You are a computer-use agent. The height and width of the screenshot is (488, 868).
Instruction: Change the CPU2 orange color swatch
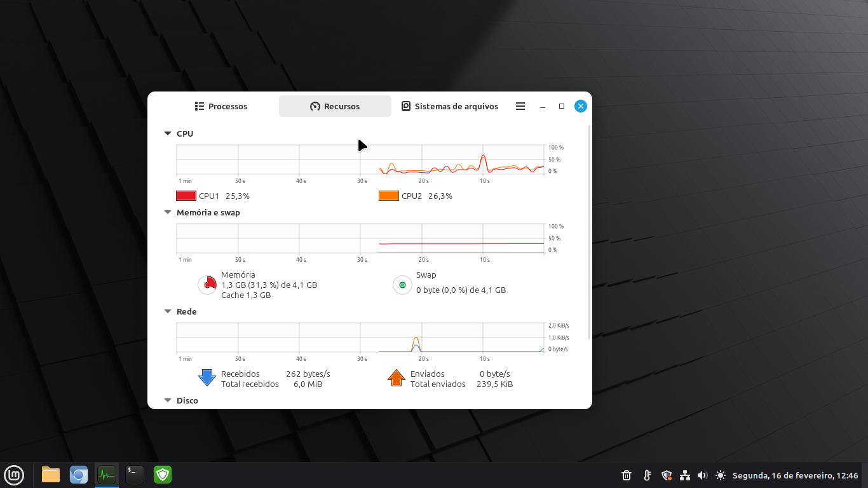coord(389,196)
